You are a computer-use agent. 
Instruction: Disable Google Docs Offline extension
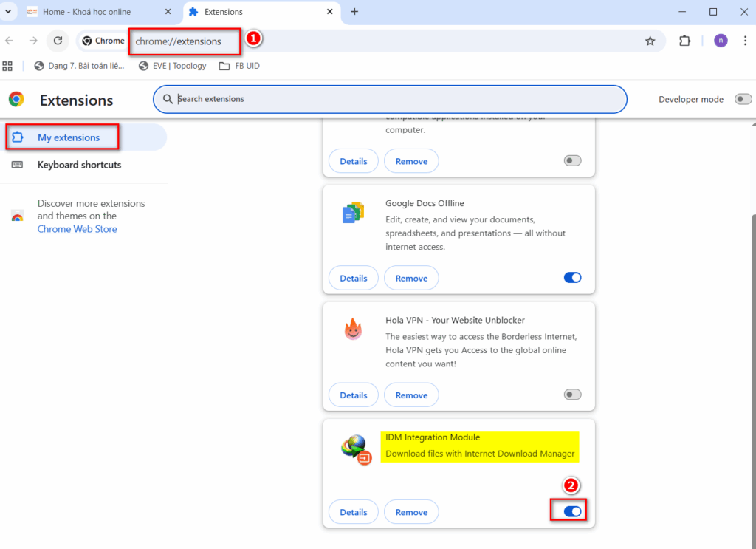pos(572,278)
